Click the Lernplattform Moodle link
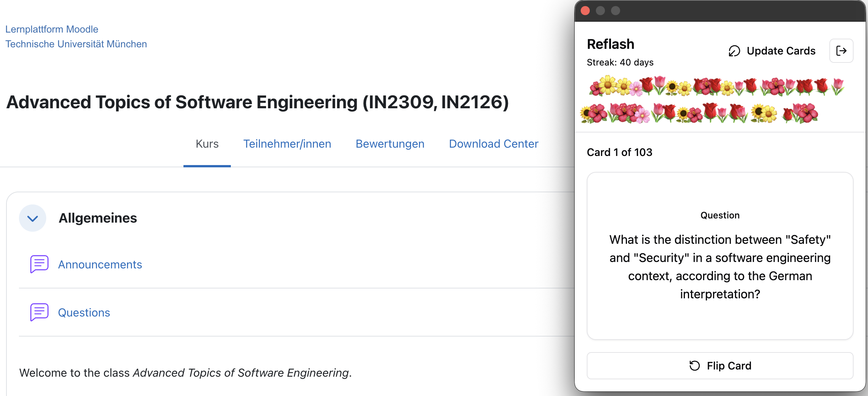The height and width of the screenshot is (396, 868). coord(52,29)
